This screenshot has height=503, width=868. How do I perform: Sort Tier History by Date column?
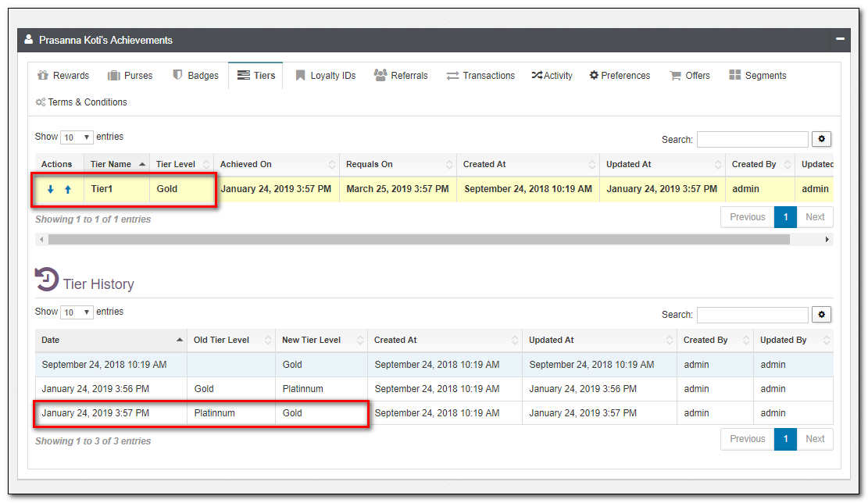(111, 341)
